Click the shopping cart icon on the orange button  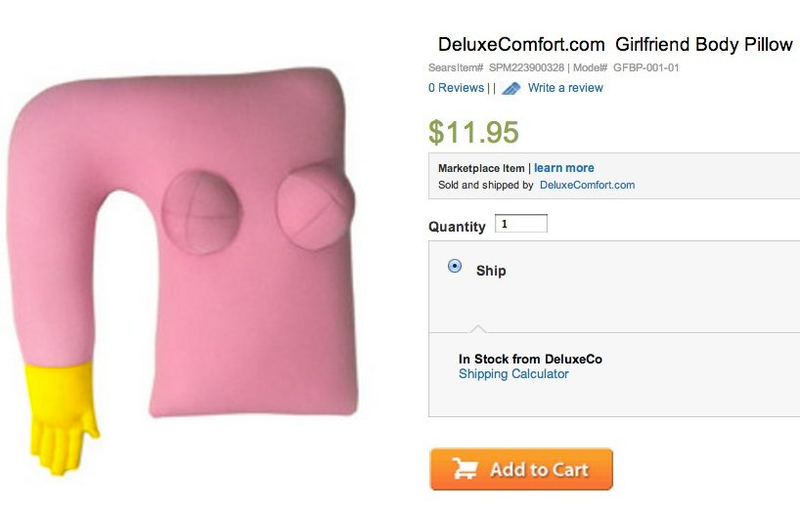(x=465, y=468)
